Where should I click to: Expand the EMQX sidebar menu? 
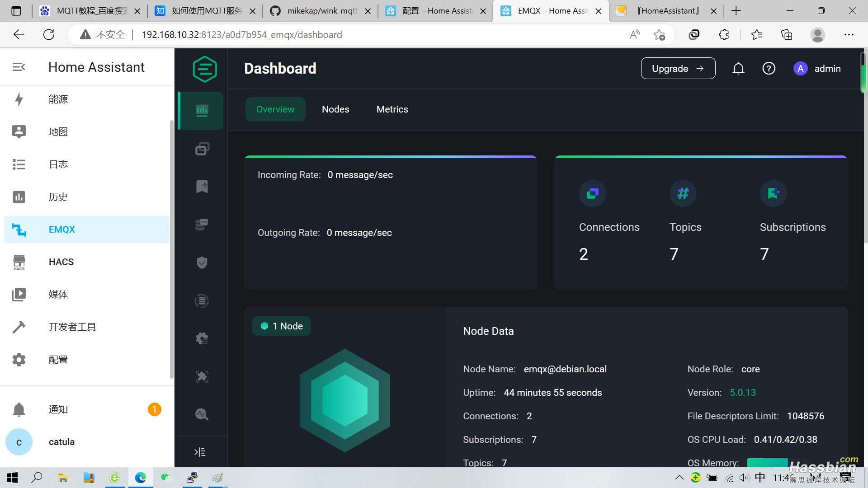pyautogui.click(x=200, y=452)
